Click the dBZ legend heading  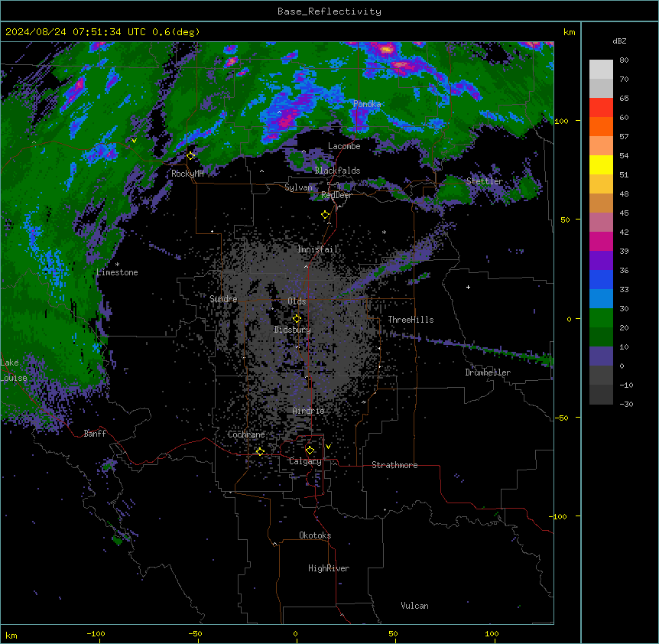(x=619, y=41)
